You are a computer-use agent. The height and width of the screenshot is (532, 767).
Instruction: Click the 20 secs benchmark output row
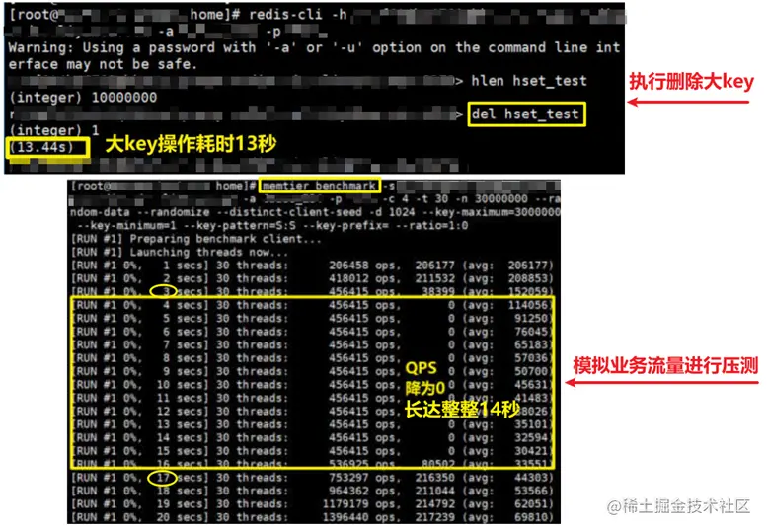pos(312,517)
